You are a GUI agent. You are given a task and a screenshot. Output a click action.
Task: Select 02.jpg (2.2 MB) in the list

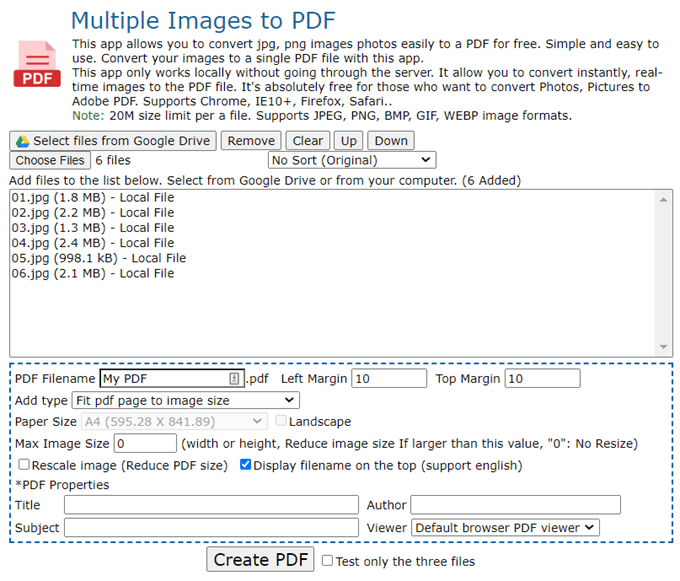coord(93,212)
